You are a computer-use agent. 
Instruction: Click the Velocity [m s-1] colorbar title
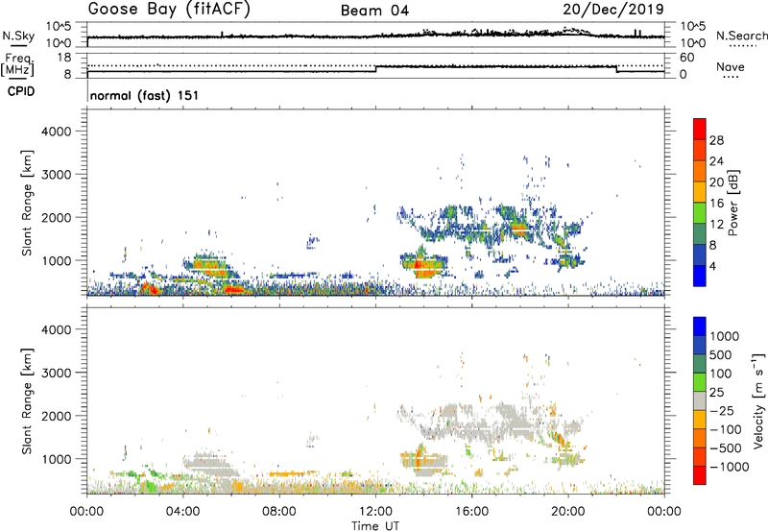pos(758,400)
